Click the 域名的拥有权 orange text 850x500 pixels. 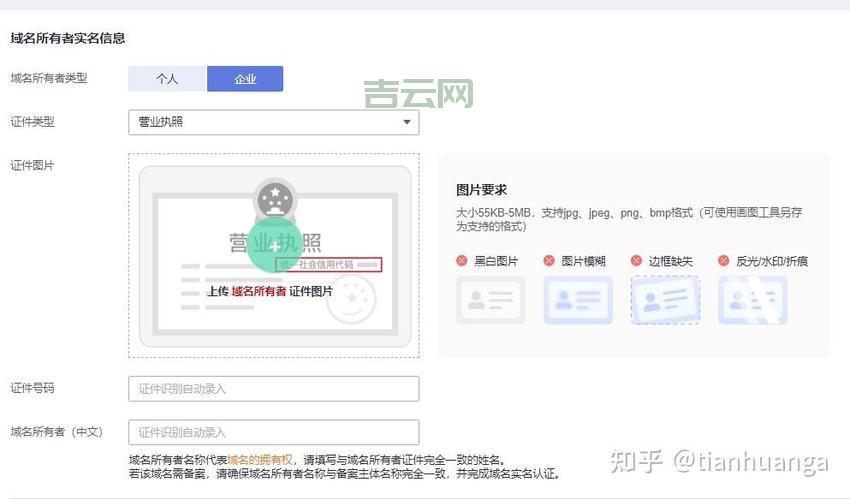(x=260, y=460)
